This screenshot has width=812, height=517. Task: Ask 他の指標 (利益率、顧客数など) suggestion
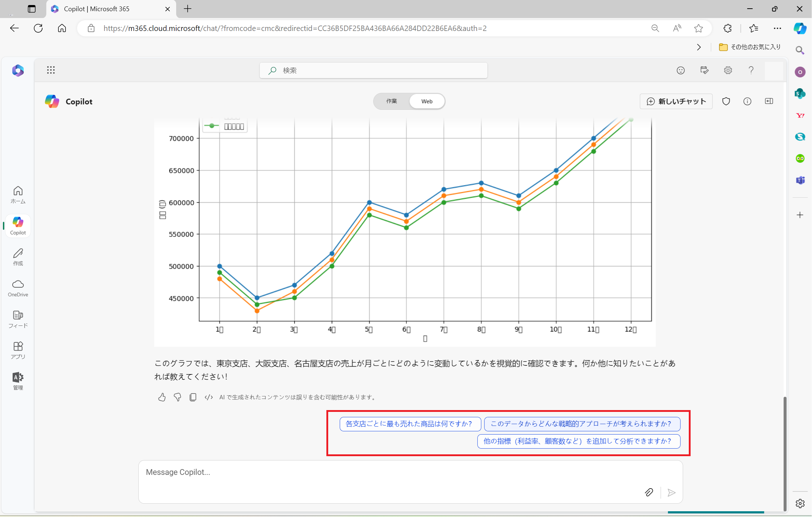579,441
